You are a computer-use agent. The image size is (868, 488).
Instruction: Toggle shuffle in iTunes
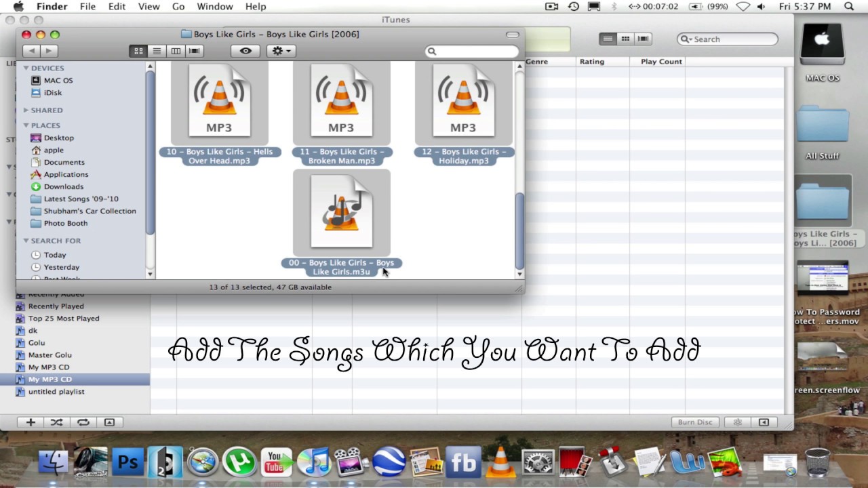[56, 422]
